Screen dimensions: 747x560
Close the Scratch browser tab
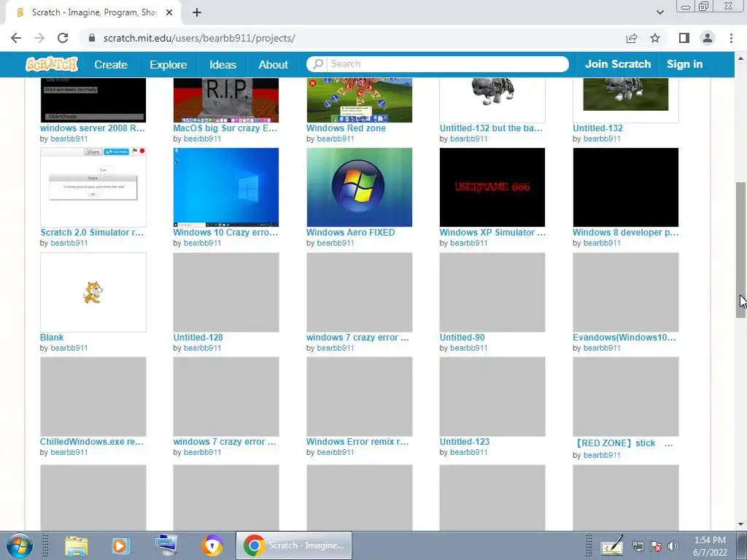pyautogui.click(x=169, y=12)
